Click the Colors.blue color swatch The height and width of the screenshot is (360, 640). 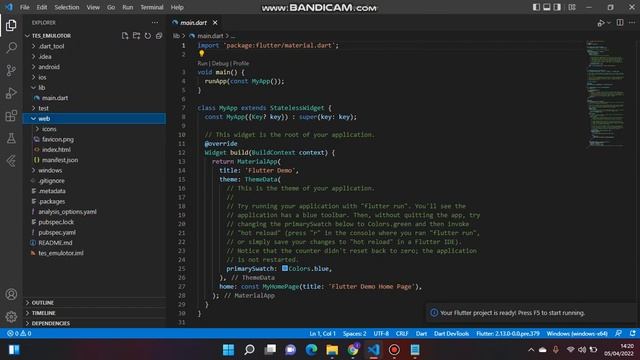tap(285, 268)
